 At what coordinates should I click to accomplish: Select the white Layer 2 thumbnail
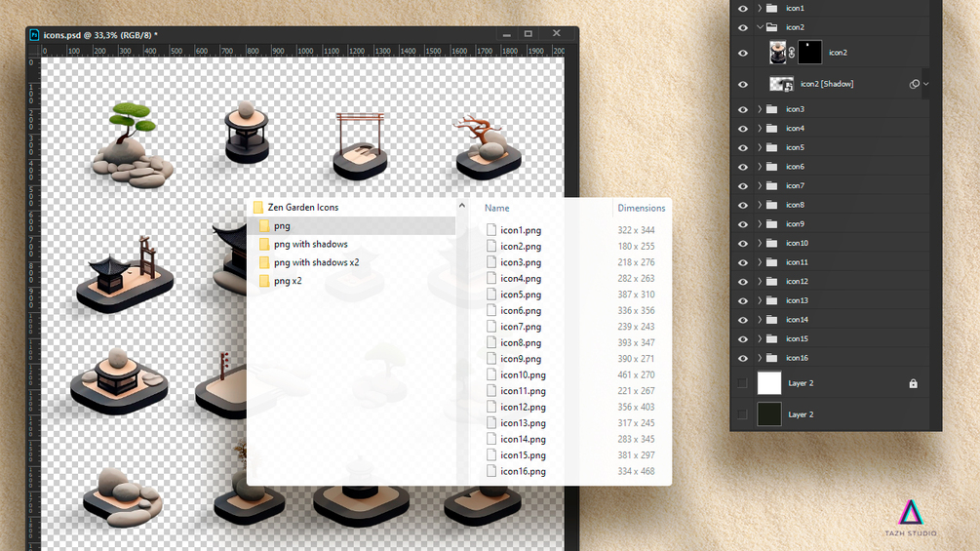coord(769,383)
